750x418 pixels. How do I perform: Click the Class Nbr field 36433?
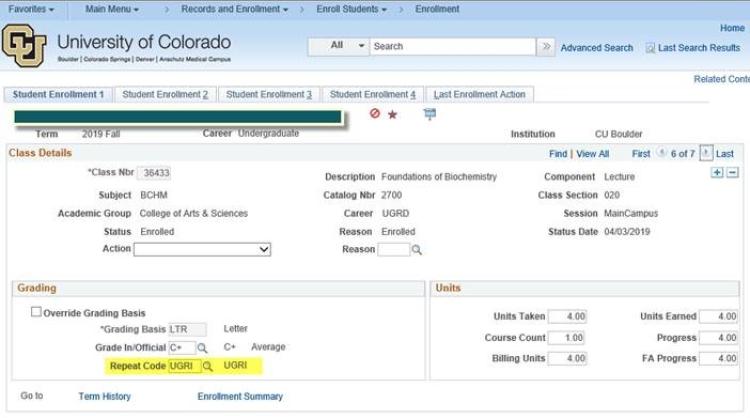click(154, 173)
